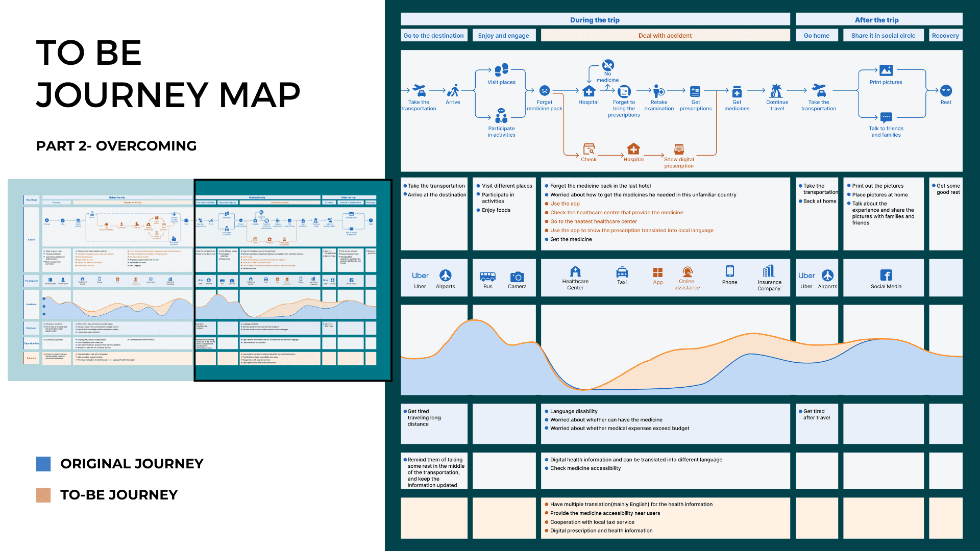Click the Deal with accident stage
980x551 pixels.
tap(665, 36)
